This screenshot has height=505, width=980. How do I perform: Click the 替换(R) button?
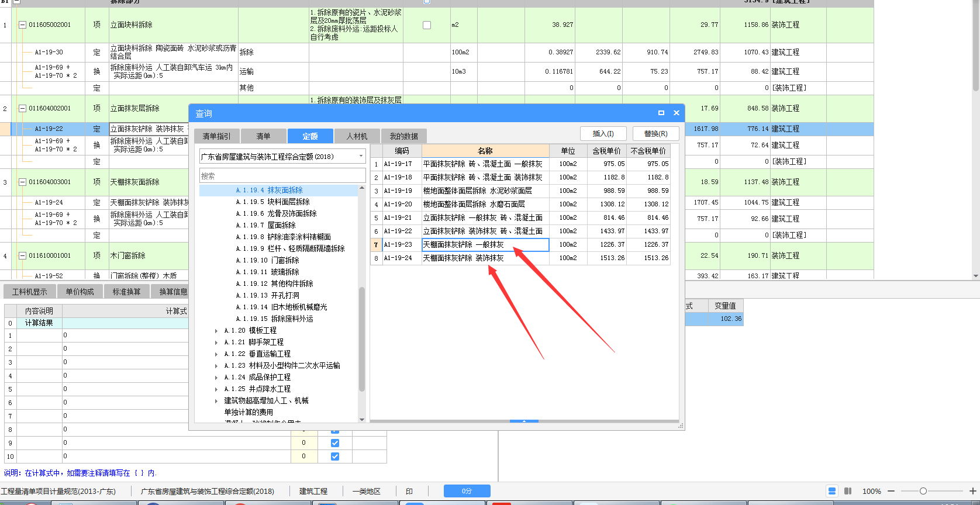(x=656, y=134)
